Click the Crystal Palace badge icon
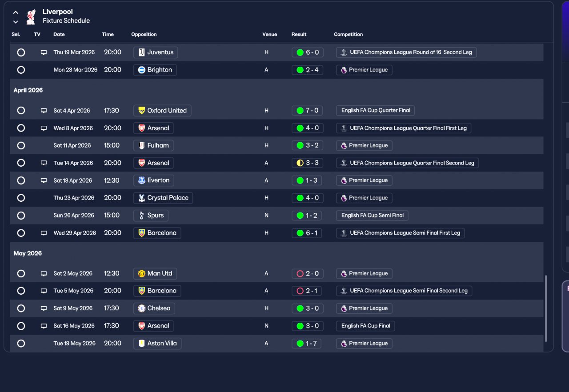The image size is (569, 392). (141, 198)
